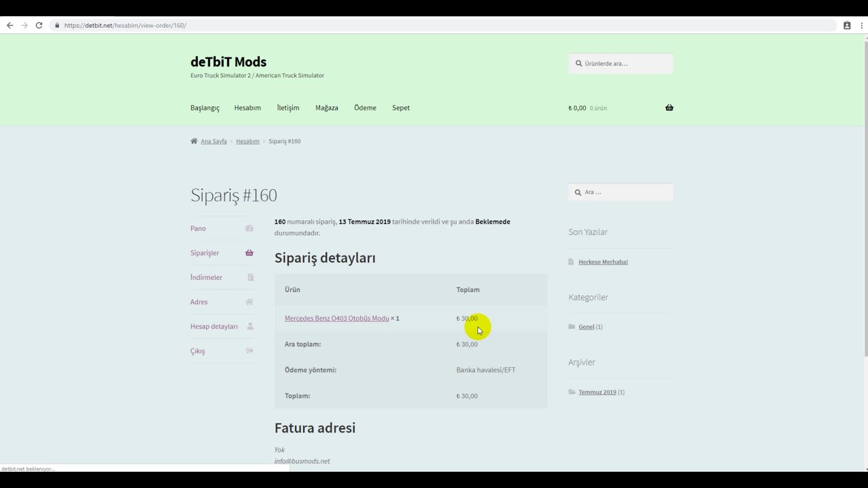Click the folder icon beside Temmuz 2019
The height and width of the screenshot is (488, 868).
pyautogui.click(x=572, y=392)
